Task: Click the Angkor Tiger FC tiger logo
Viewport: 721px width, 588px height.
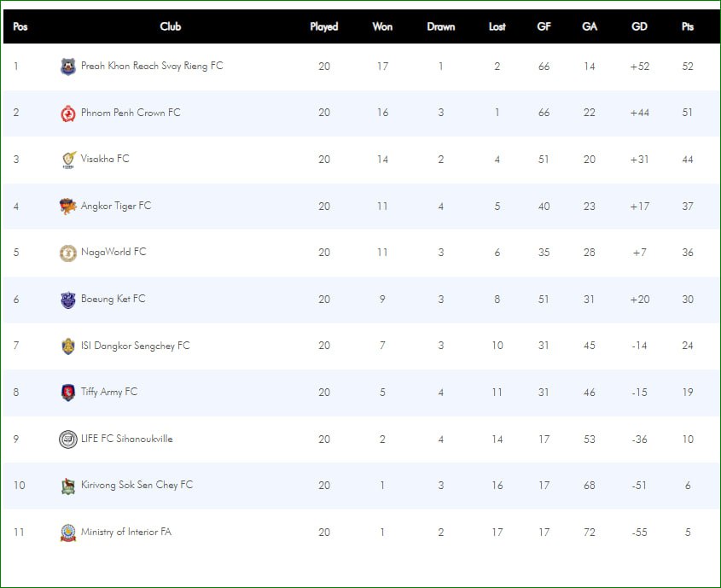Action: 68,207
